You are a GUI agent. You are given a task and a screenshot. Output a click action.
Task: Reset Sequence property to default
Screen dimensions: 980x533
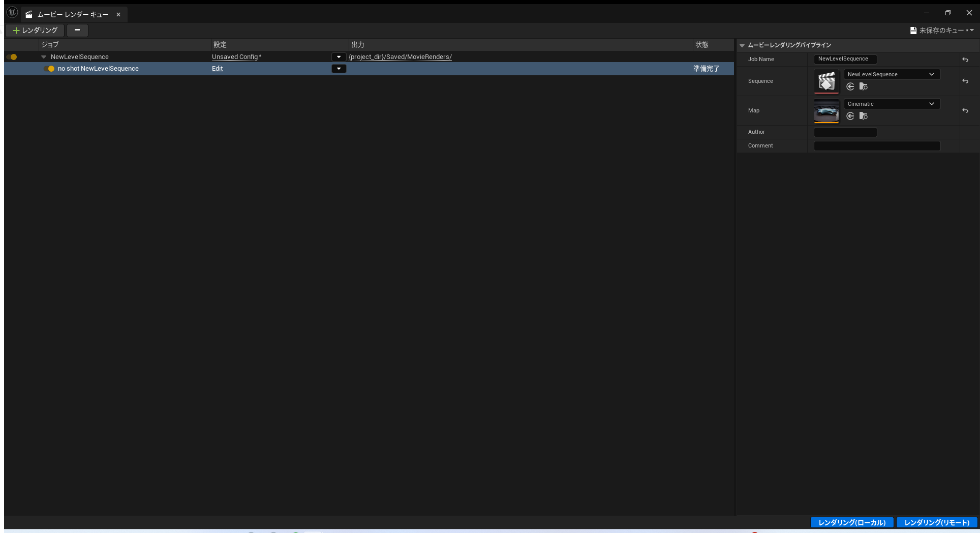tap(965, 81)
